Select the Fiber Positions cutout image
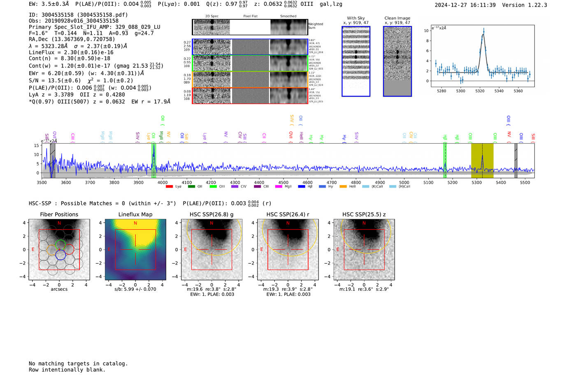Image resolution: width=576 pixels, height=392 pixels. [59, 250]
